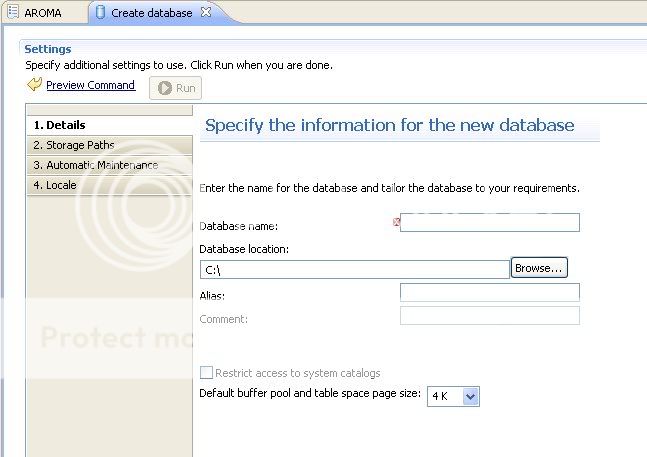The width and height of the screenshot is (647, 457).
Task: Go to 2. Storage Paths step
Action: 109,145
